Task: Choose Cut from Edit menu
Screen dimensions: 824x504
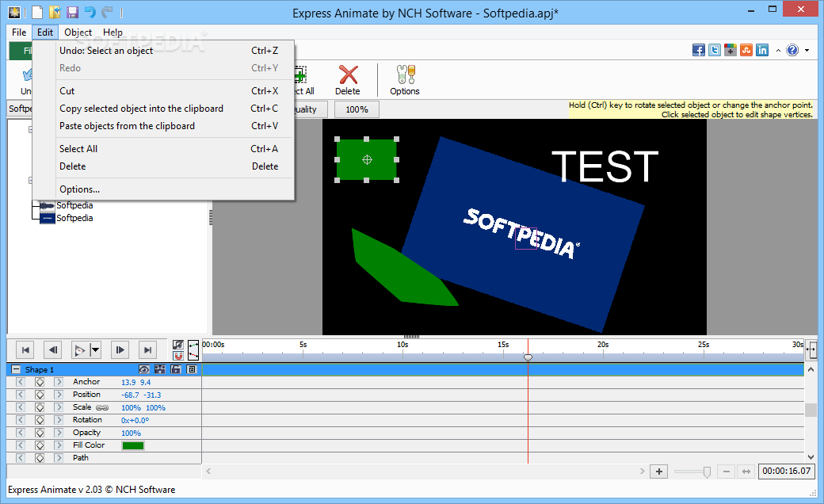Action: 163,91
